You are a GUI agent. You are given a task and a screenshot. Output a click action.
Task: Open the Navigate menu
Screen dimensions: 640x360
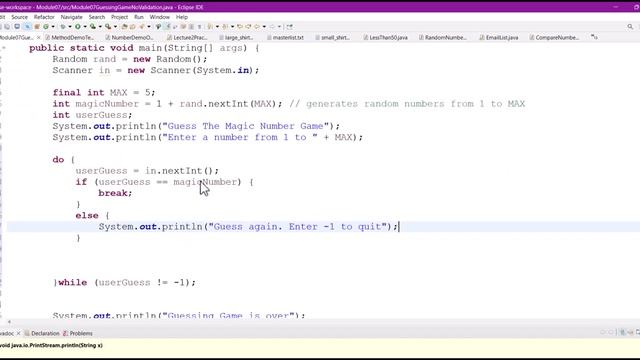coord(71,17)
